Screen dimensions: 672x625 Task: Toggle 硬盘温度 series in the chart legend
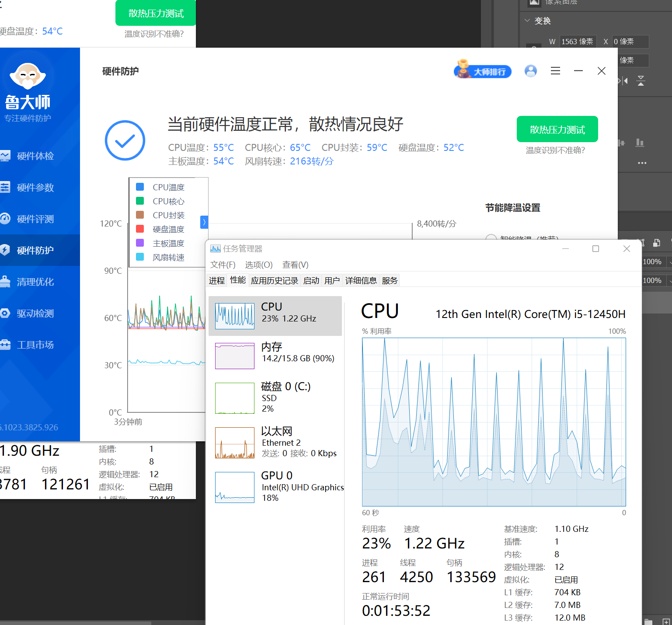[x=160, y=229]
